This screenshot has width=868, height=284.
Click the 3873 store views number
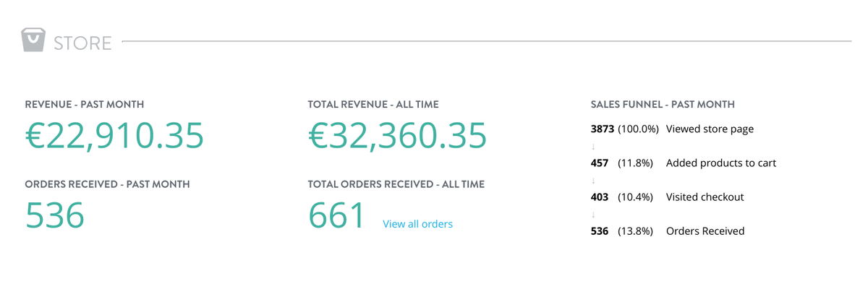coord(603,129)
